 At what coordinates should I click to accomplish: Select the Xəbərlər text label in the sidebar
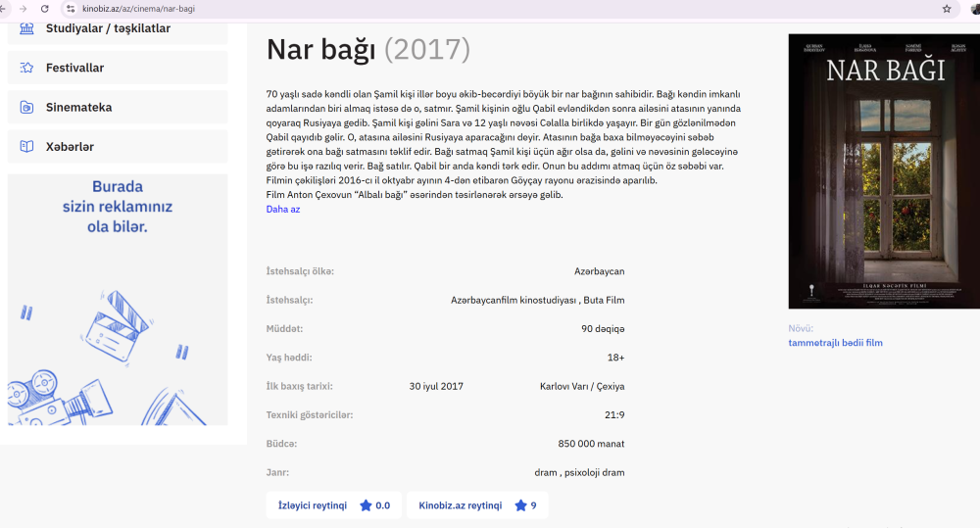click(x=70, y=147)
